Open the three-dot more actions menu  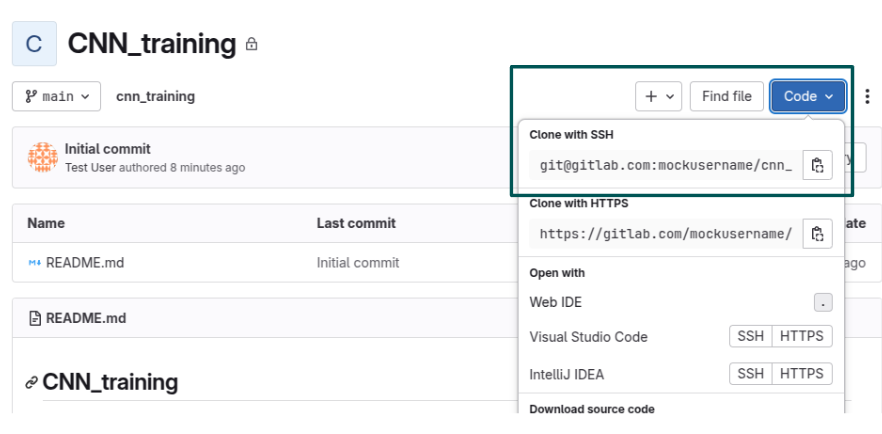pos(866,96)
